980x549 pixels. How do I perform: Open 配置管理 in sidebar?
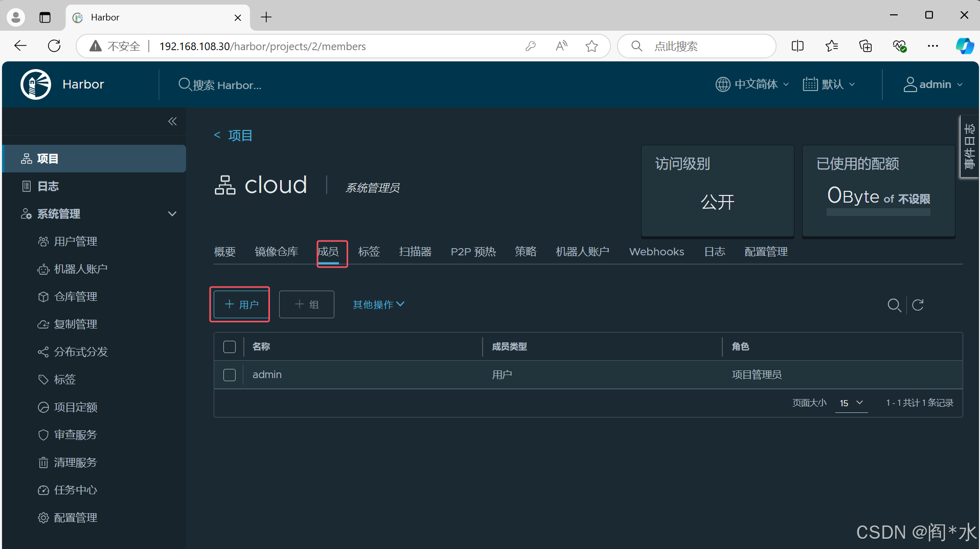click(x=67, y=518)
